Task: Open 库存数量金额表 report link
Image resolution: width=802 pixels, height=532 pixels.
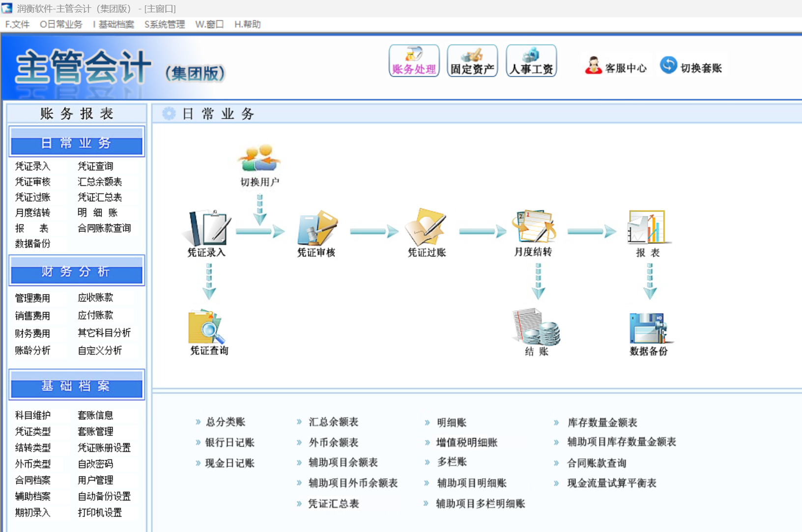Action: click(602, 422)
